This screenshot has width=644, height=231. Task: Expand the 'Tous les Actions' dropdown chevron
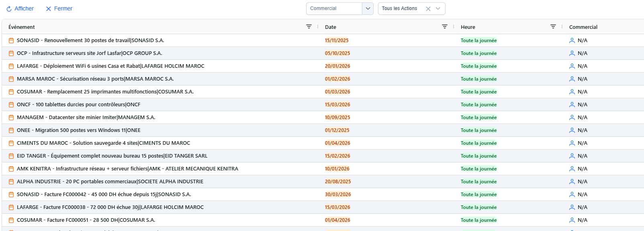pyautogui.click(x=438, y=8)
